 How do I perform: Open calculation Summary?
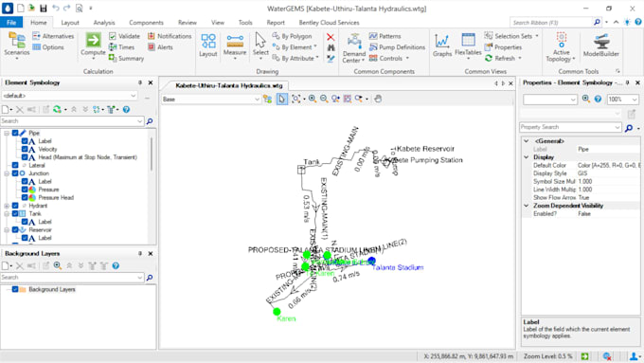[x=126, y=59]
